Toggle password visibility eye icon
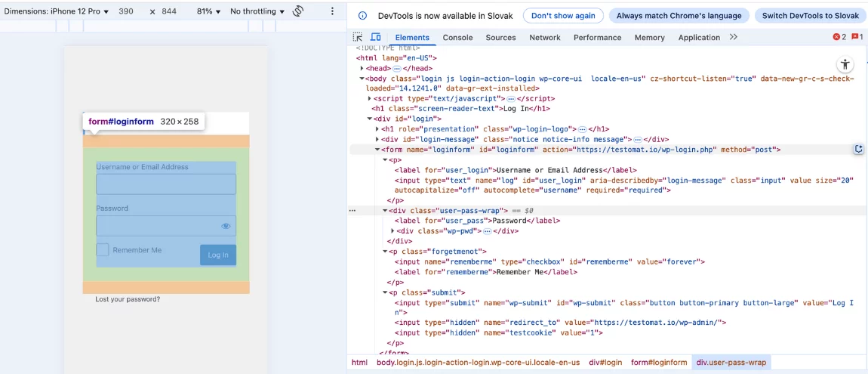 pyautogui.click(x=226, y=226)
